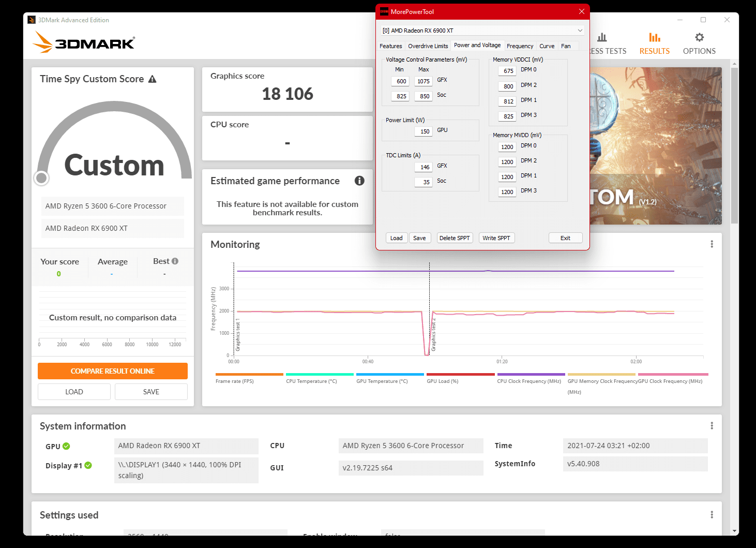Edit Memory MVDD DPM 3 field
This screenshot has height=548, width=756.
point(507,192)
